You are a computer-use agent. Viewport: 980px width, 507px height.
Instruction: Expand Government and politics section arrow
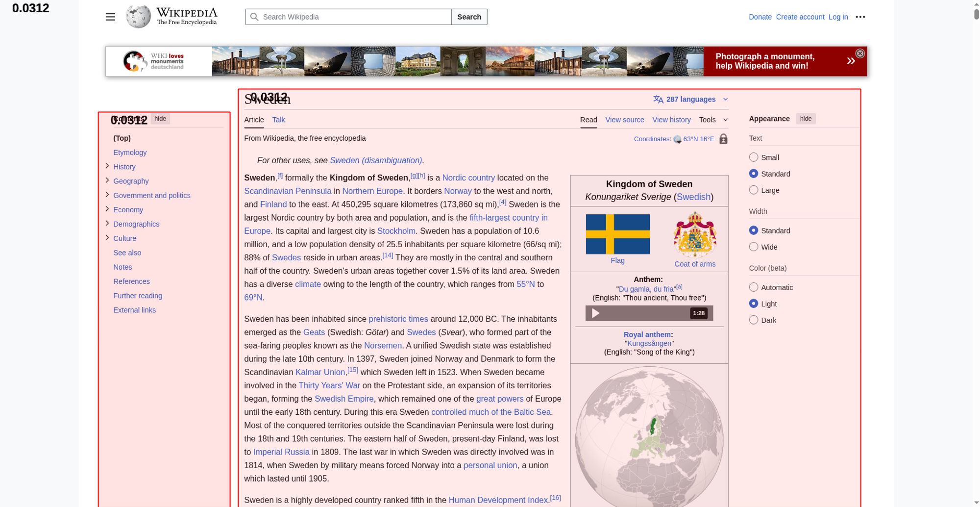107,195
